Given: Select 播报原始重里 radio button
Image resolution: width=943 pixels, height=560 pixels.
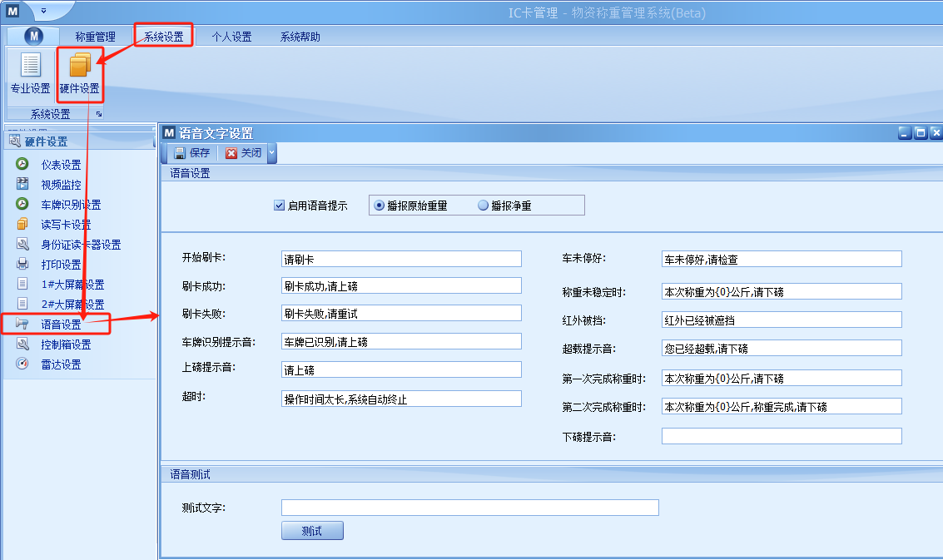Looking at the screenshot, I should (x=379, y=206).
